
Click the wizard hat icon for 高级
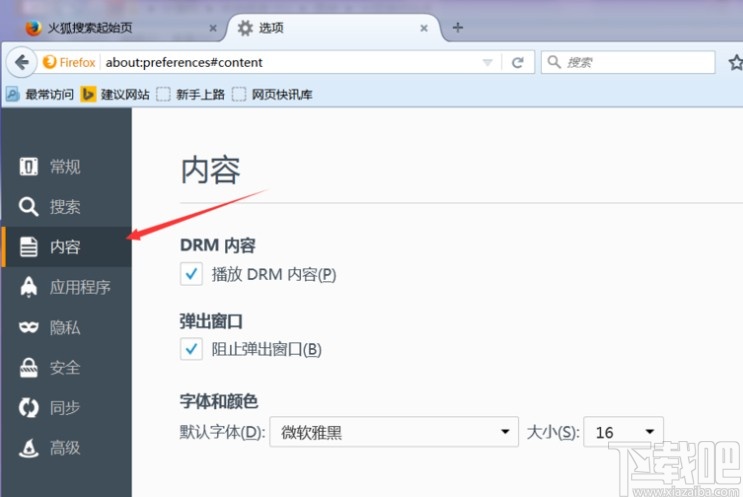tap(28, 448)
